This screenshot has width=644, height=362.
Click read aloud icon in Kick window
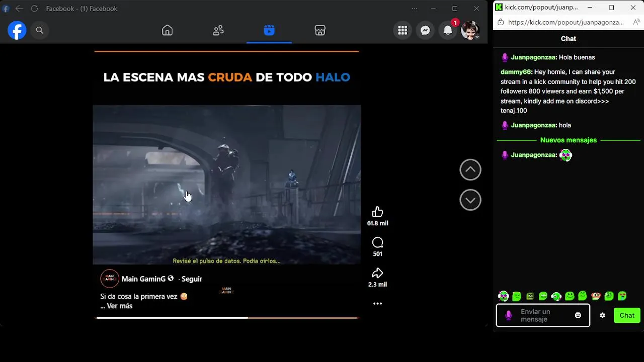636,22
